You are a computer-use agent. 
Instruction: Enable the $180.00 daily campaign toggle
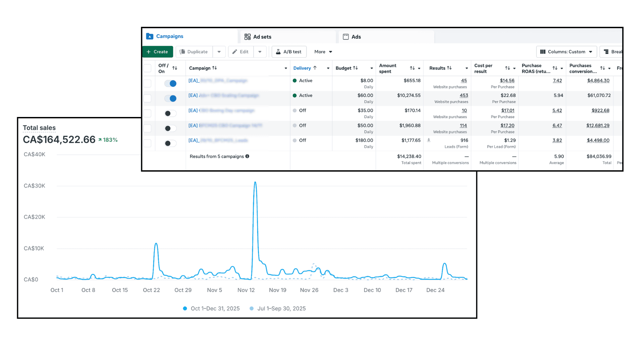tap(170, 143)
